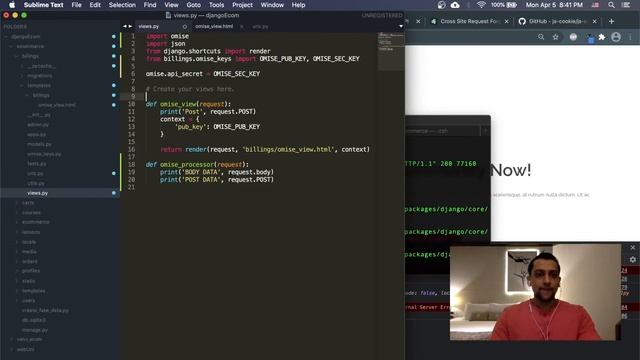Open the Chrome three-dot menu
This screenshot has width=640, height=360.
click(x=630, y=37)
